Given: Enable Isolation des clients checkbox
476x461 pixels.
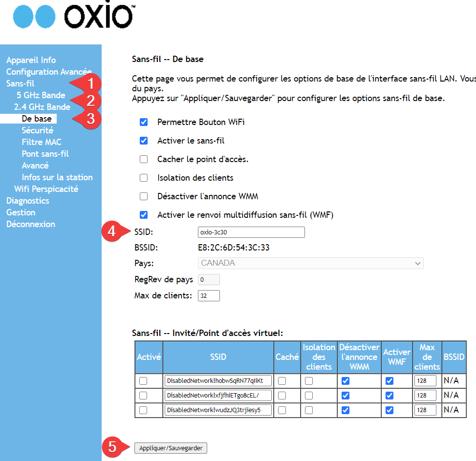Looking at the screenshot, I should click(x=144, y=178).
